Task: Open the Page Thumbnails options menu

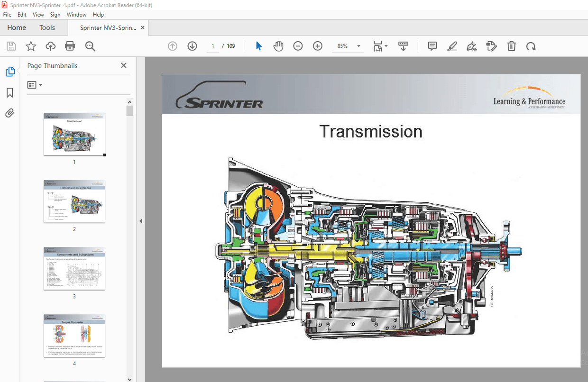Action: [x=34, y=84]
